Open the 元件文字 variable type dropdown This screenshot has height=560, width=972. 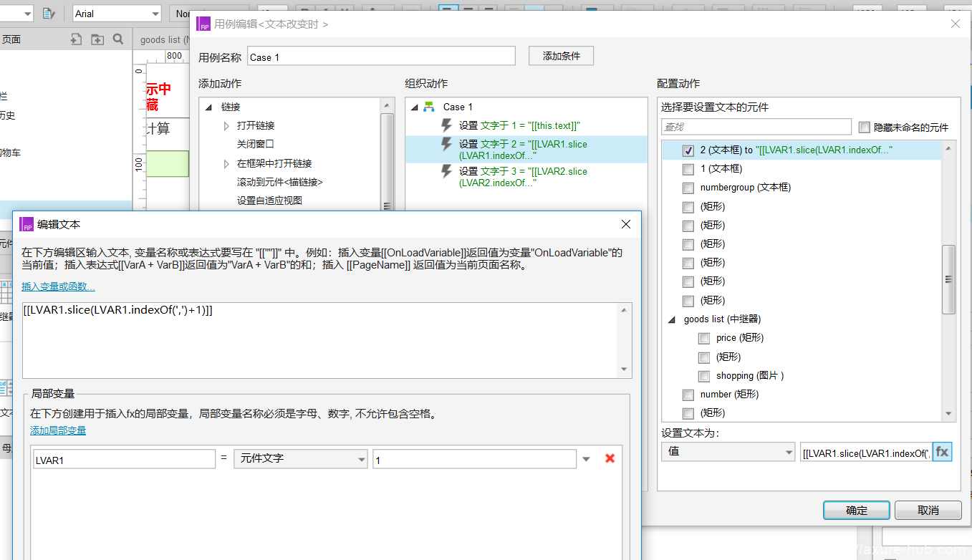pos(360,459)
